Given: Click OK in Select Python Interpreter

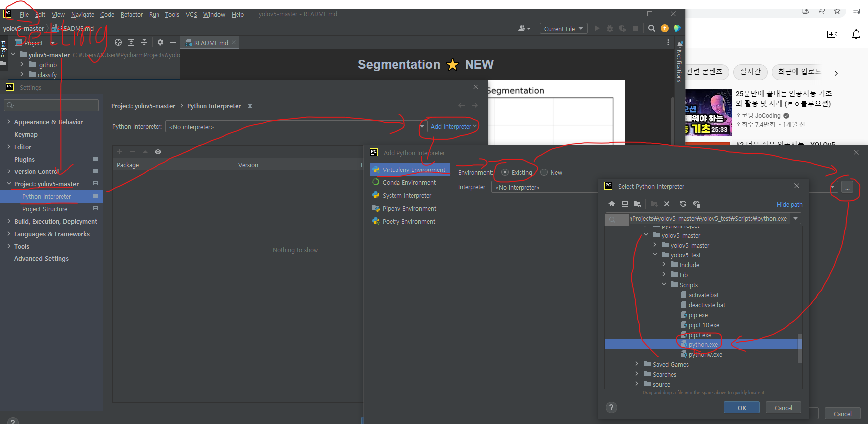Looking at the screenshot, I should pos(742,408).
